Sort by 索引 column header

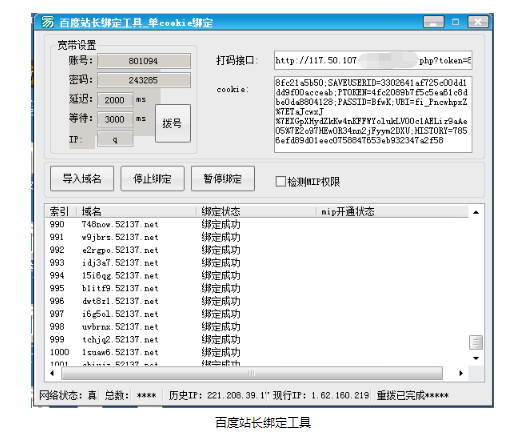[x=61, y=211]
